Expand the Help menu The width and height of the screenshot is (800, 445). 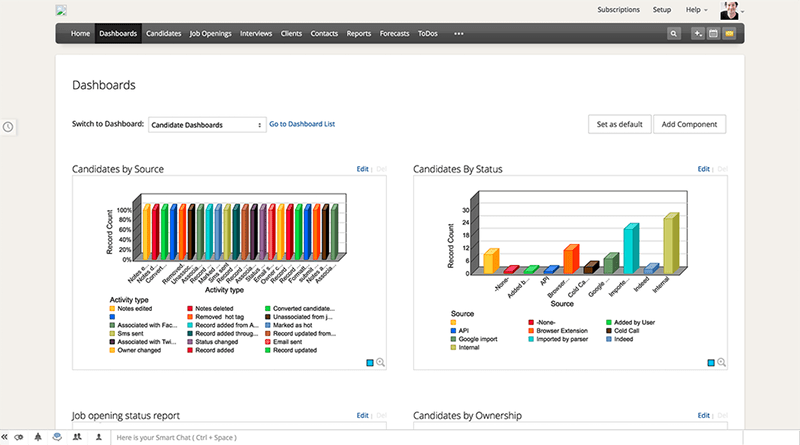click(696, 9)
